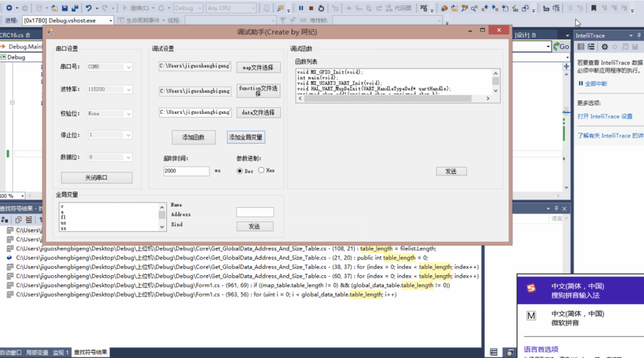Click the Save All icon
Screen dimensions: 644x358
click(75, 8)
